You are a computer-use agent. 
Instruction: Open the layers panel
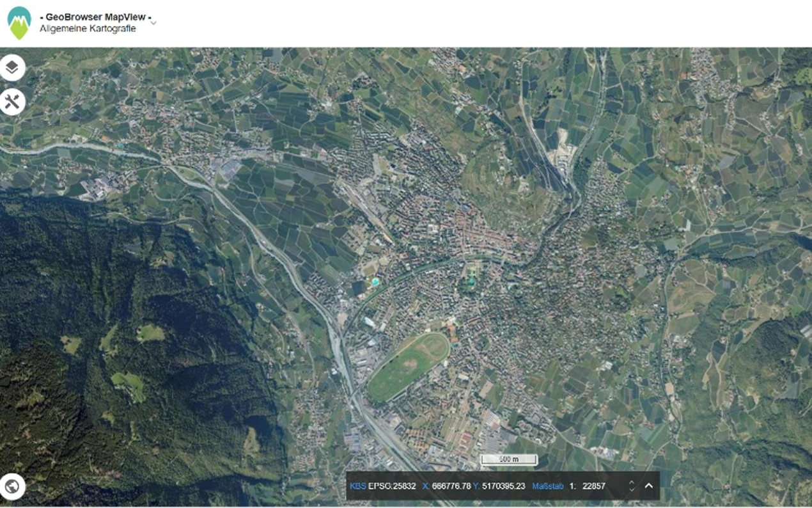coord(12,68)
